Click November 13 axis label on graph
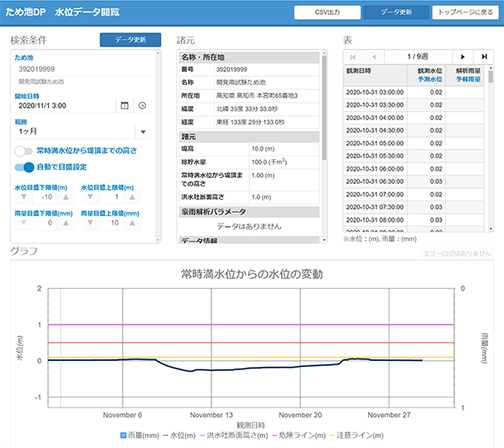Screen dimensions: 504x448 pyautogui.click(x=211, y=415)
